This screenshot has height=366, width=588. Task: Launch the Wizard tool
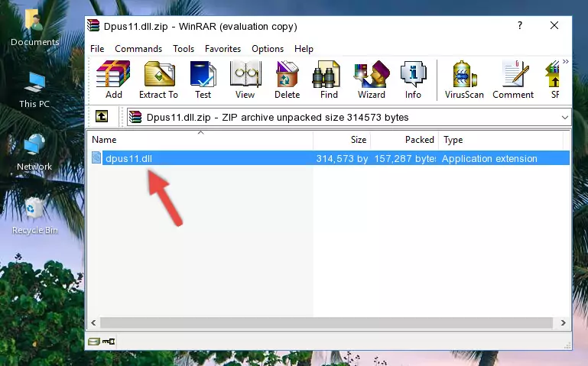[x=372, y=79]
